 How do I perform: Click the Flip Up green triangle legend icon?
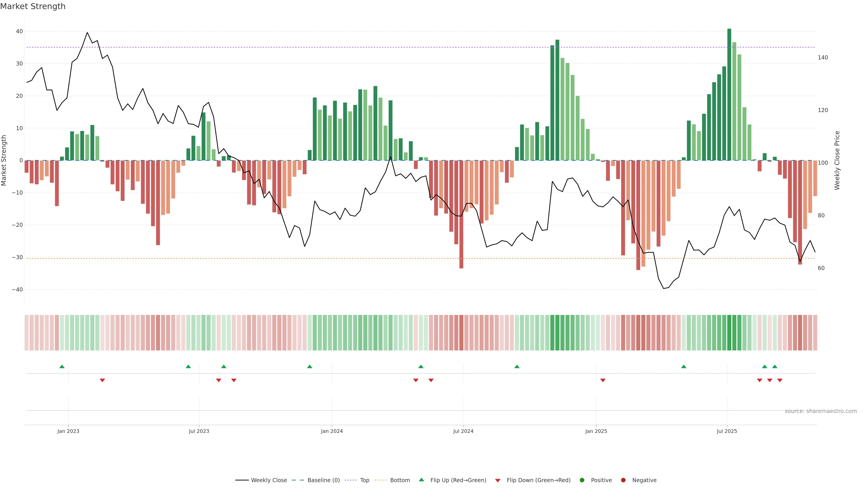coord(421,480)
